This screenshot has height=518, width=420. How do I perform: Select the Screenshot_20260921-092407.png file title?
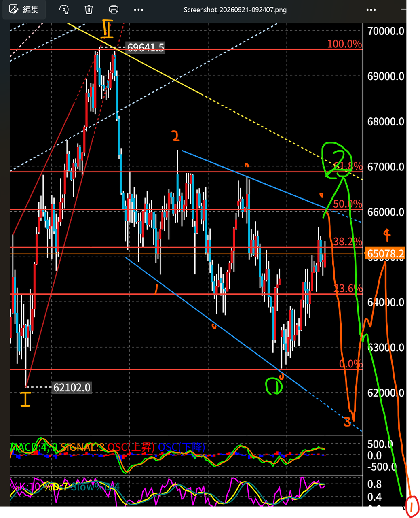[x=235, y=10]
